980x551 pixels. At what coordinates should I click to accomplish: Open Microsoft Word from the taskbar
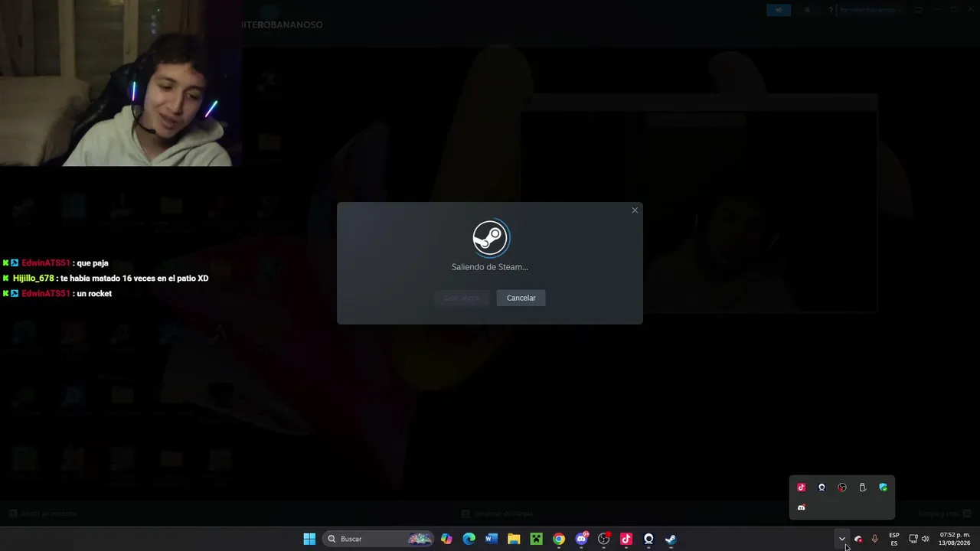(x=492, y=539)
